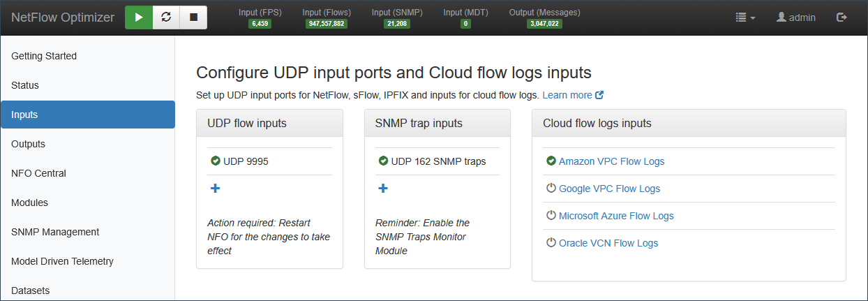Open the Amazon VPC Flow Logs link
Image resolution: width=868 pixels, height=301 pixels.
tap(611, 161)
